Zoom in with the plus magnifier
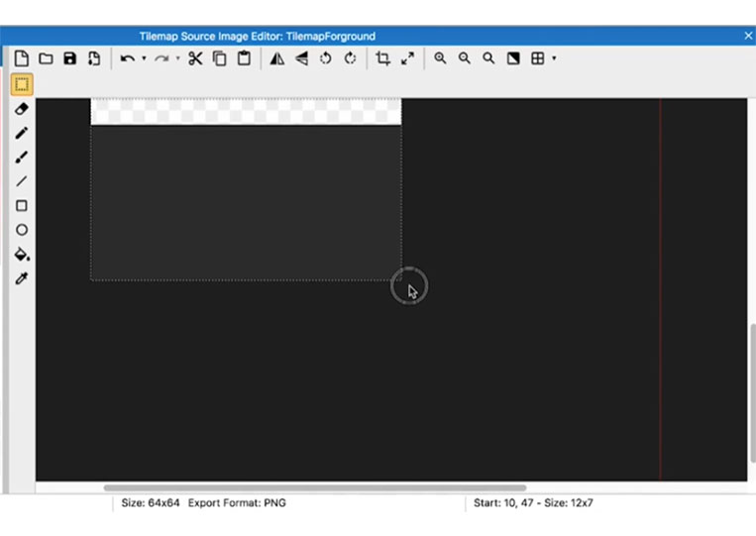 pyautogui.click(x=440, y=58)
